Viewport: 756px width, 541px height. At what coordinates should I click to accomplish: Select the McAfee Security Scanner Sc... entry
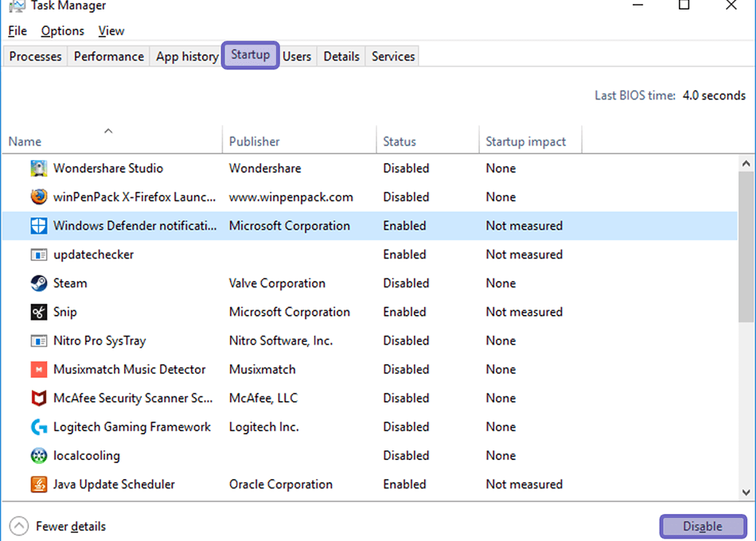133,399
